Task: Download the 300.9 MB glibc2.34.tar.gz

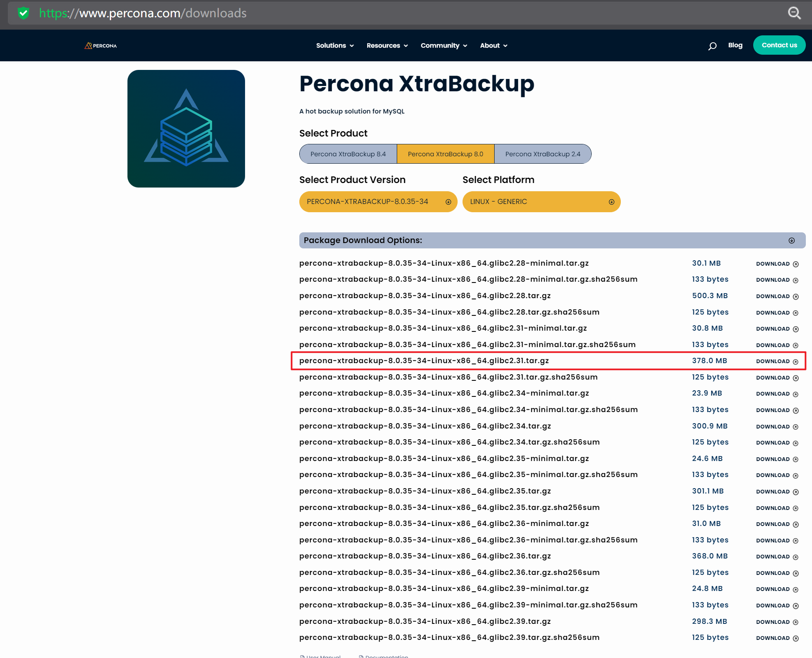Action: coord(777,426)
